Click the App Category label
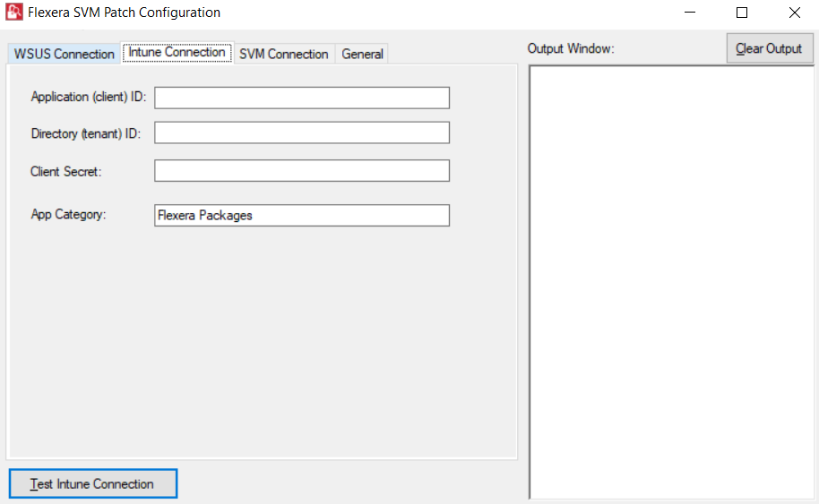The image size is (819, 504). [68, 215]
